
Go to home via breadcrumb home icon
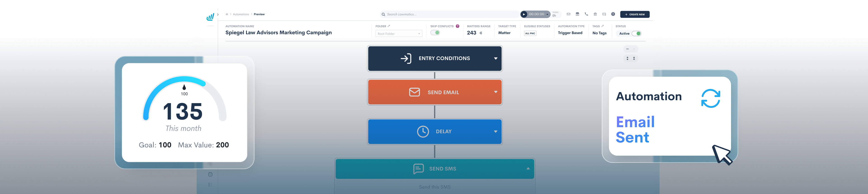(227, 14)
